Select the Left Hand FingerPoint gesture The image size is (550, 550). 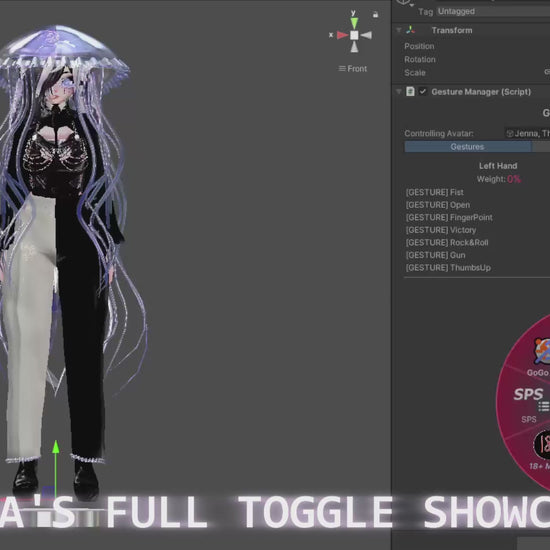(449, 217)
